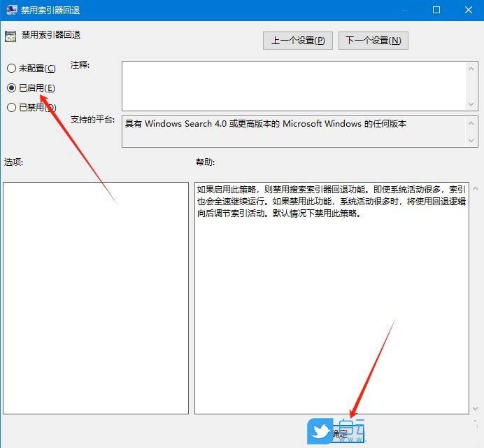Click the blue Twitter bird icon
This screenshot has width=484, height=448.
(320, 430)
